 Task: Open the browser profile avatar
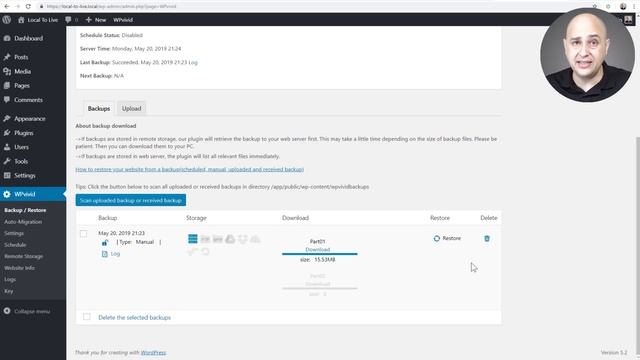(623, 6)
